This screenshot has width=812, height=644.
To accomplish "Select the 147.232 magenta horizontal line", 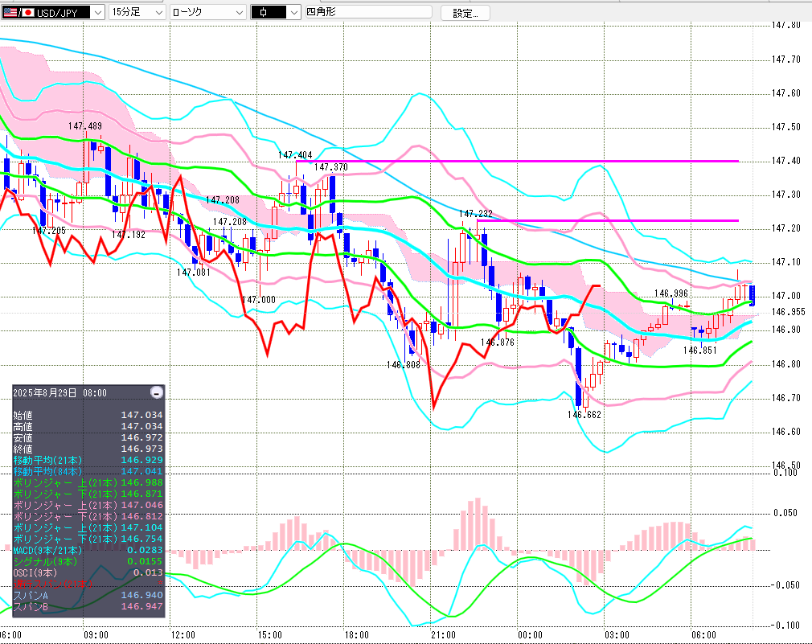I will (608, 220).
